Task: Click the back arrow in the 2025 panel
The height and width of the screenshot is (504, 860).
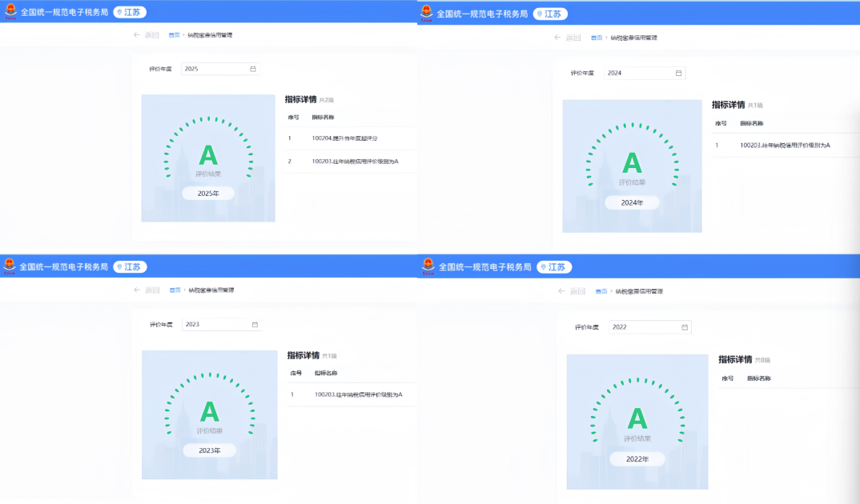Action: 137,34
